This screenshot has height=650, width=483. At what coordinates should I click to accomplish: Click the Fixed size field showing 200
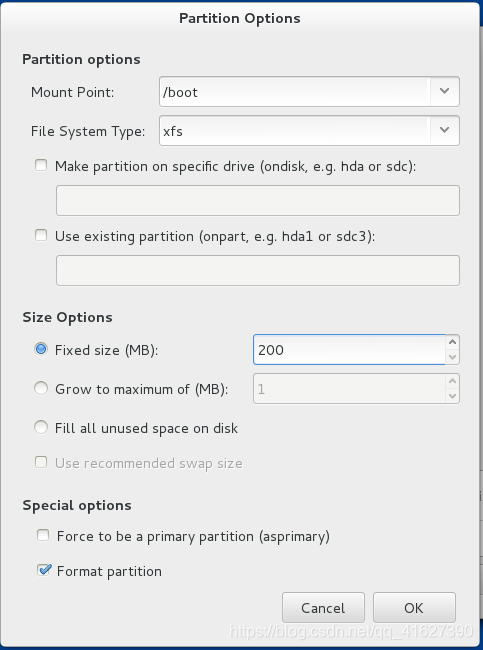point(349,350)
